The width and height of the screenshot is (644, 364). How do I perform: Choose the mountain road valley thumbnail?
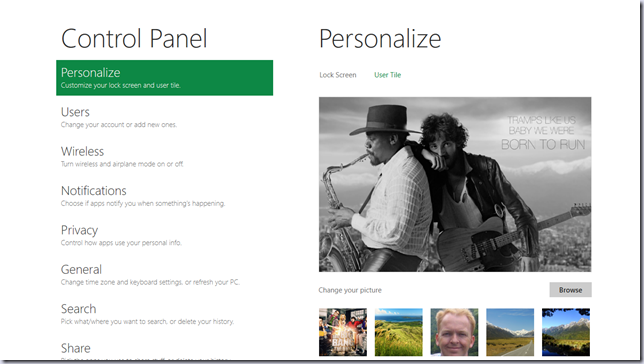pos(510,332)
